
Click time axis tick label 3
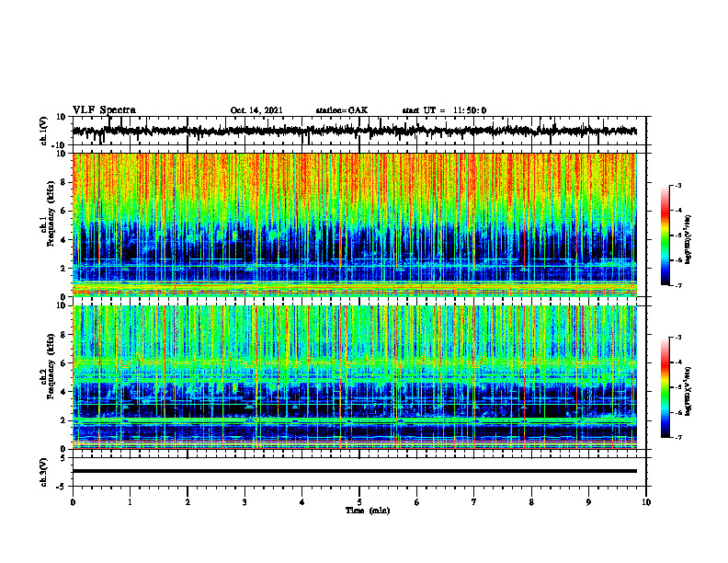click(245, 502)
